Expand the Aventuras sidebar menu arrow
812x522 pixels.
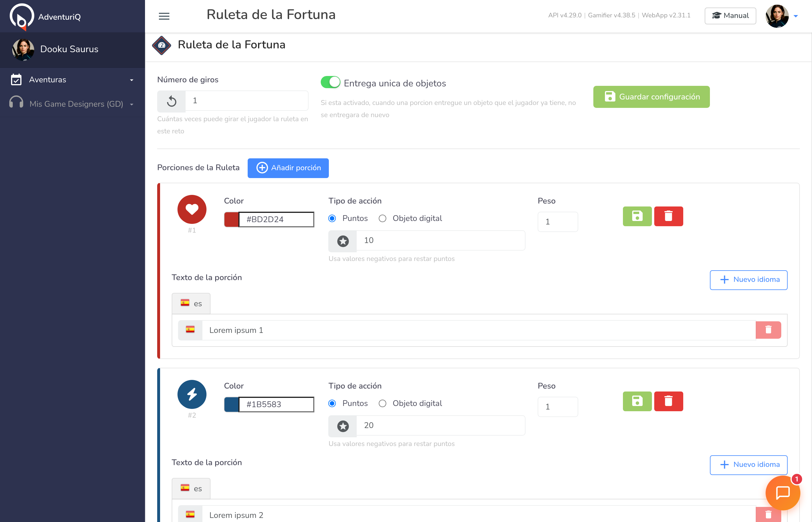click(x=131, y=80)
